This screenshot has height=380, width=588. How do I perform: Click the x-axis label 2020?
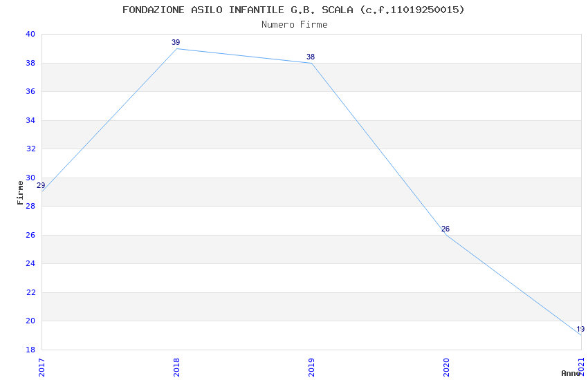click(446, 368)
